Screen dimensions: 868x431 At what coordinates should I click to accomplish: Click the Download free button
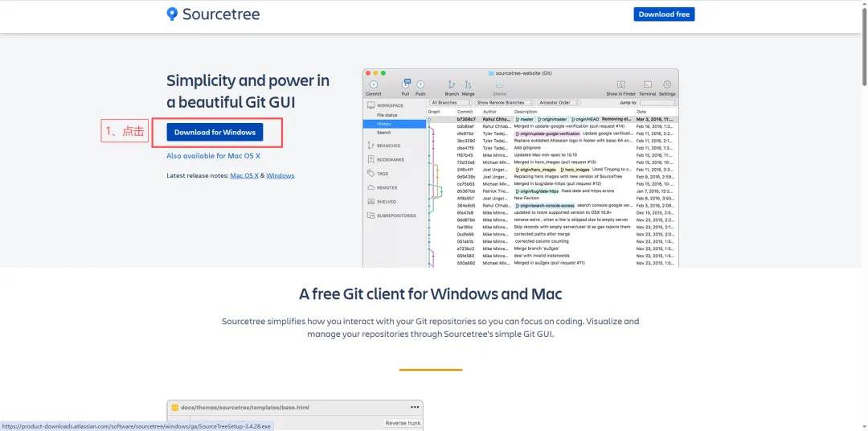664,14
